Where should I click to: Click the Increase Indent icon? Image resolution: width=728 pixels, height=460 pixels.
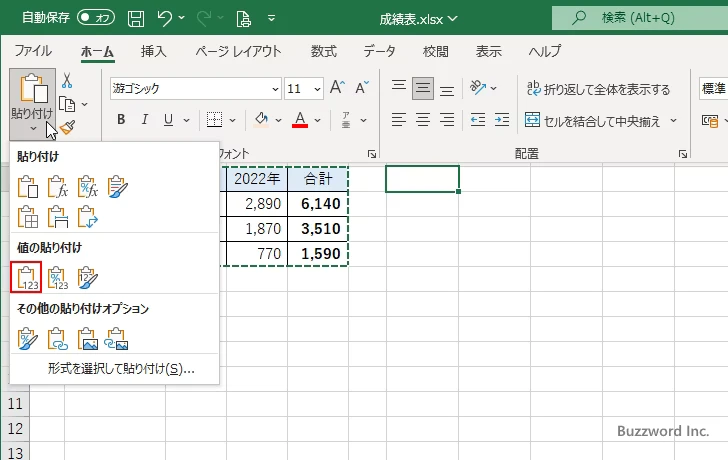(x=502, y=120)
